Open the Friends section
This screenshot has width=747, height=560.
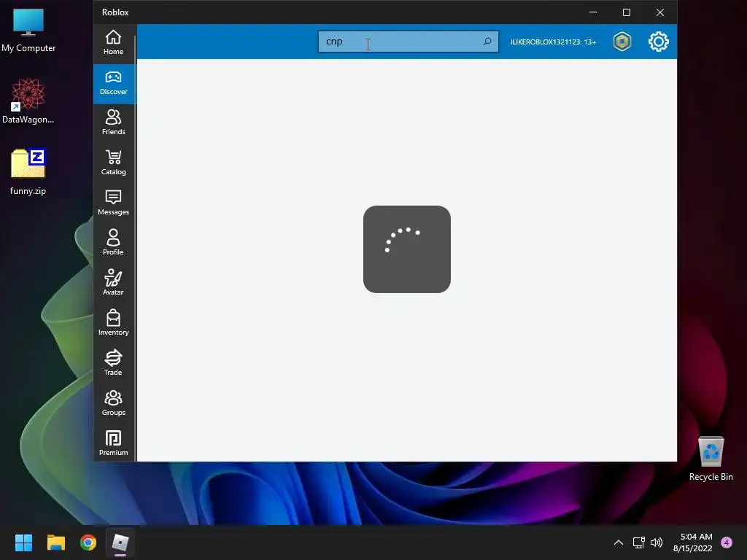tap(113, 123)
